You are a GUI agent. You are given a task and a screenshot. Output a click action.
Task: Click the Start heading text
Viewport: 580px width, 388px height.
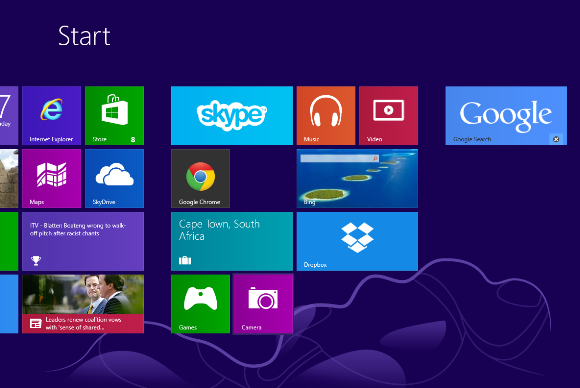(x=84, y=36)
